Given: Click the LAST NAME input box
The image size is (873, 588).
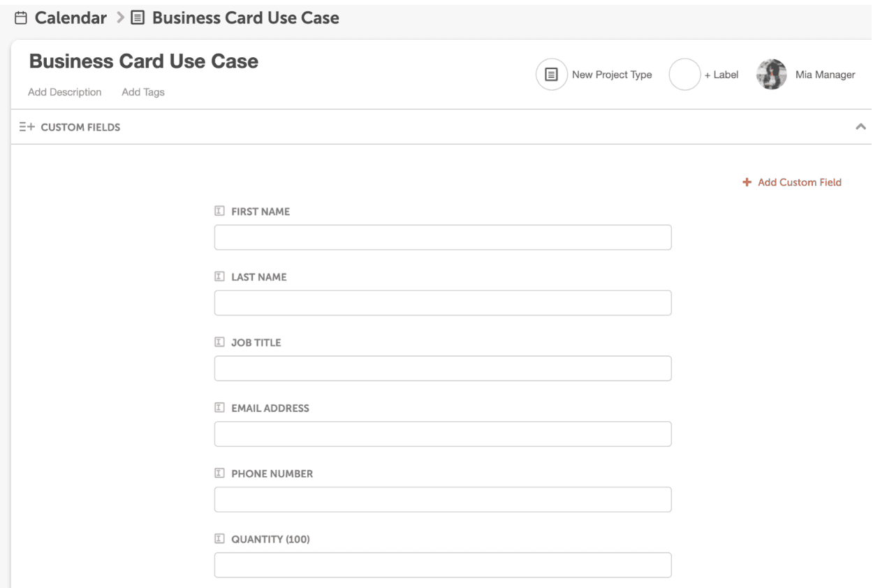Looking at the screenshot, I should point(443,303).
